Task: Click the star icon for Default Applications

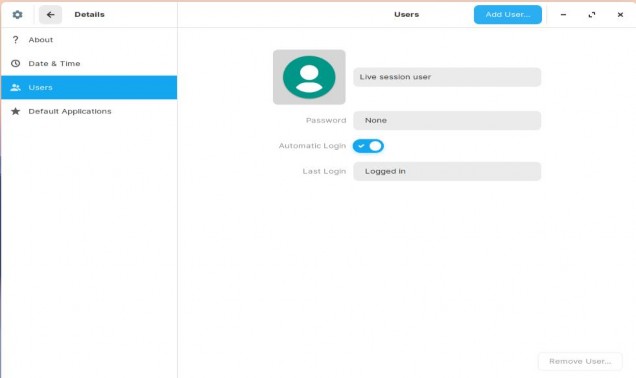Action: [x=15, y=111]
